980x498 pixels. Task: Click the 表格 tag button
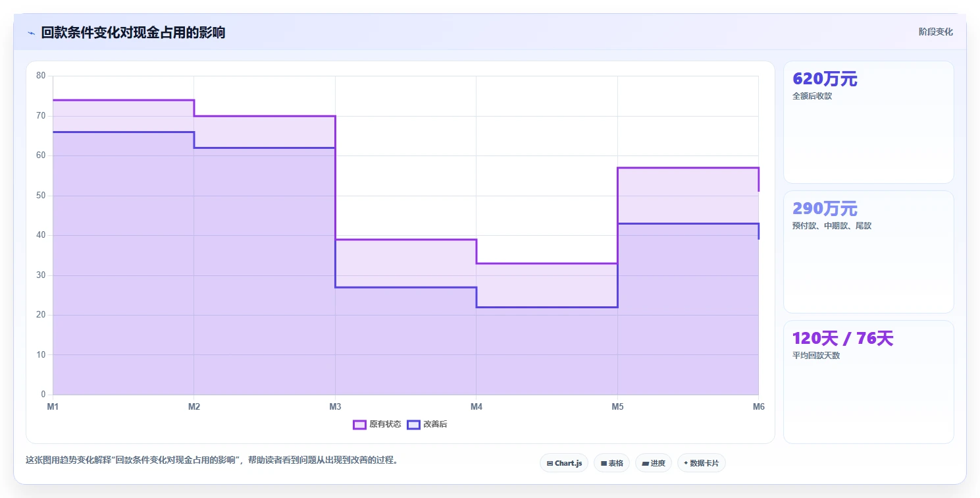pyautogui.click(x=611, y=463)
